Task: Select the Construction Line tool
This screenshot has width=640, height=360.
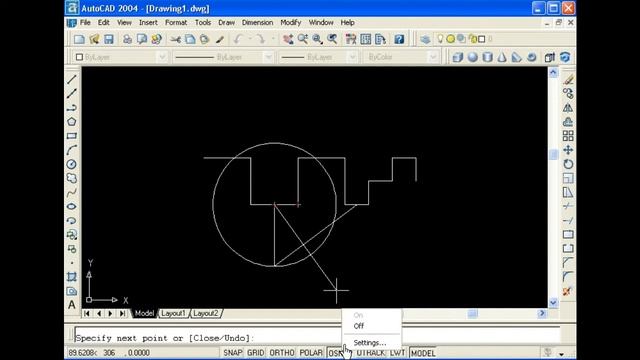Action: coord(72,93)
